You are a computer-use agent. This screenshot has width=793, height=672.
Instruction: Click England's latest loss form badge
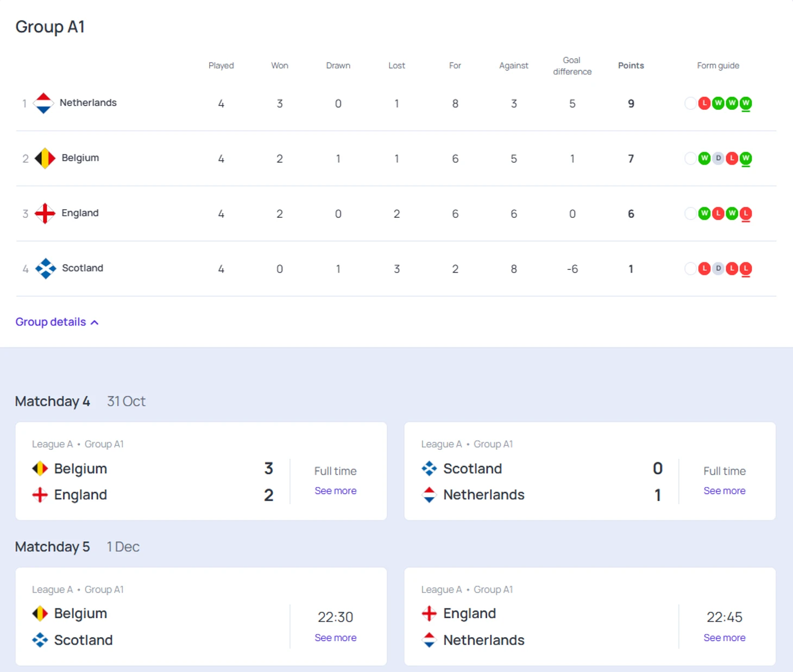[746, 213]
